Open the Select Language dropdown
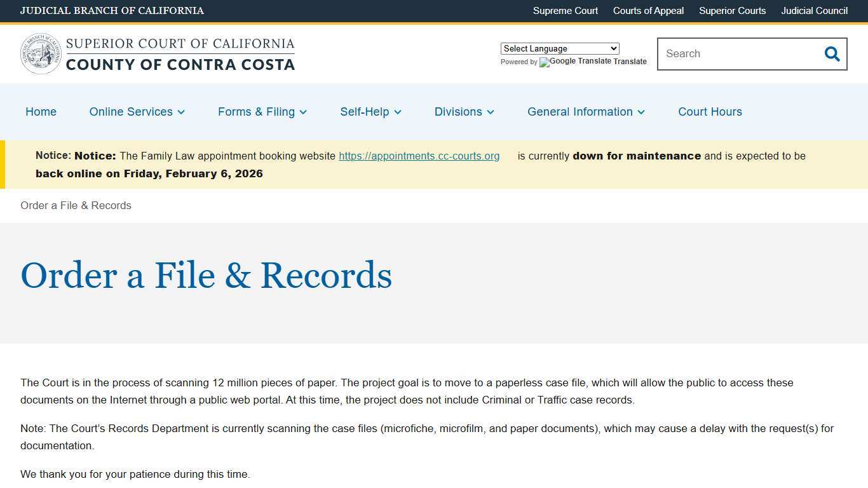868x488 pixels. pyautogui.click(x=559, y=48)
